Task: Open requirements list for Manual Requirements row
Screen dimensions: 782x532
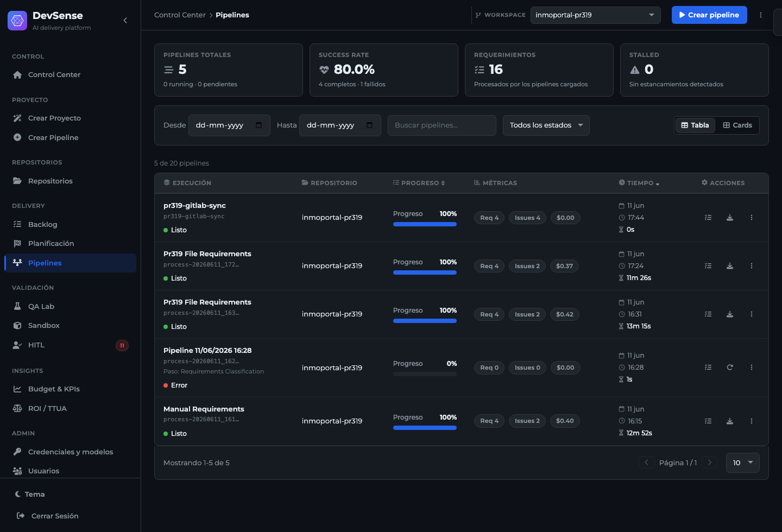Action: pos(708,421)
